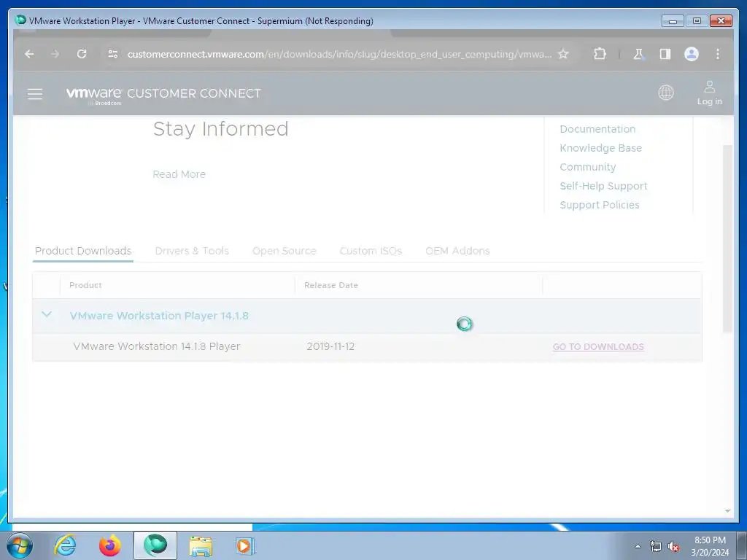Collapse the VMware Workstation Player 14.1.8 row

pos(46,315)
